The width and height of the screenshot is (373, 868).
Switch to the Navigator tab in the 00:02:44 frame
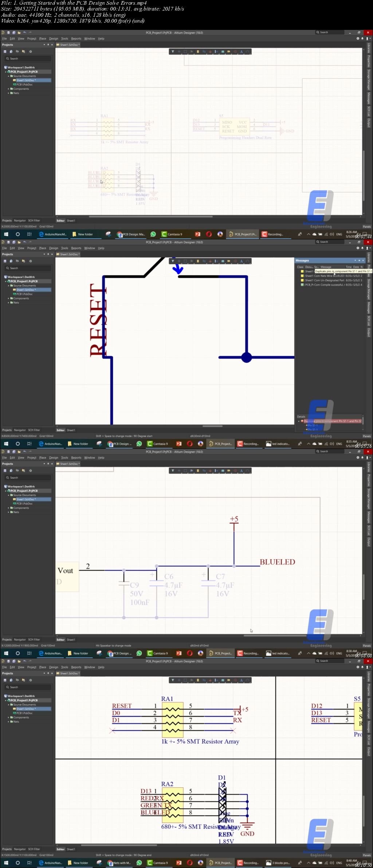[x=20, y=220]
